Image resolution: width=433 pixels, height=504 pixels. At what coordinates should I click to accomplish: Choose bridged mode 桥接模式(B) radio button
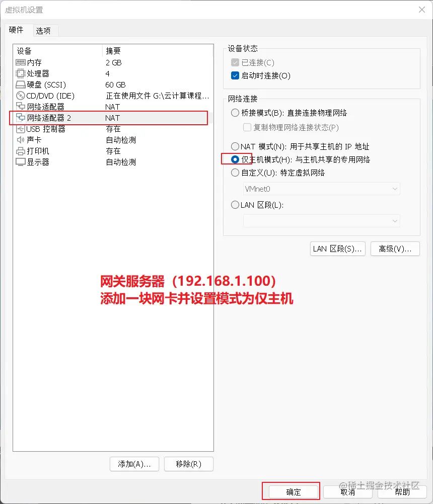tap(235, 113)
